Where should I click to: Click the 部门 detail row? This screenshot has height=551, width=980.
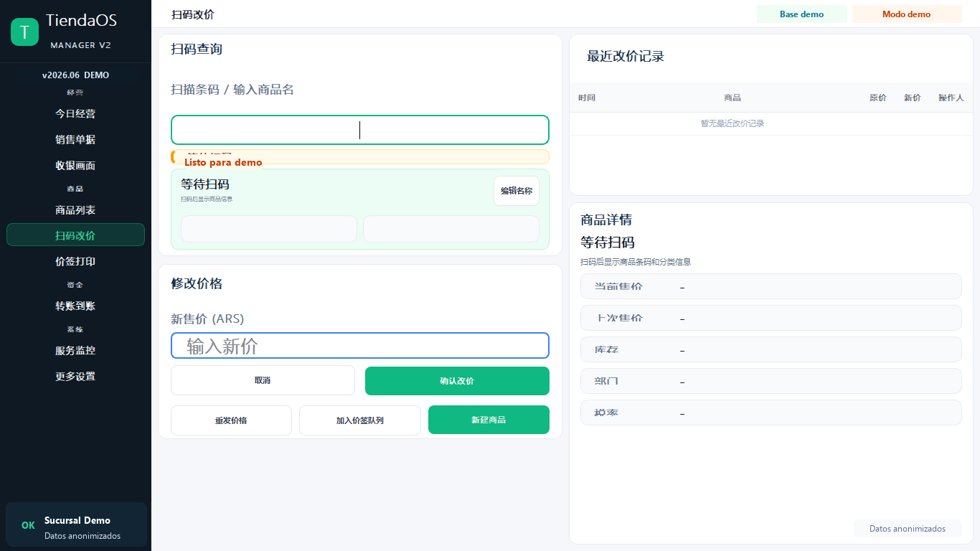click(x=771, y=381)
